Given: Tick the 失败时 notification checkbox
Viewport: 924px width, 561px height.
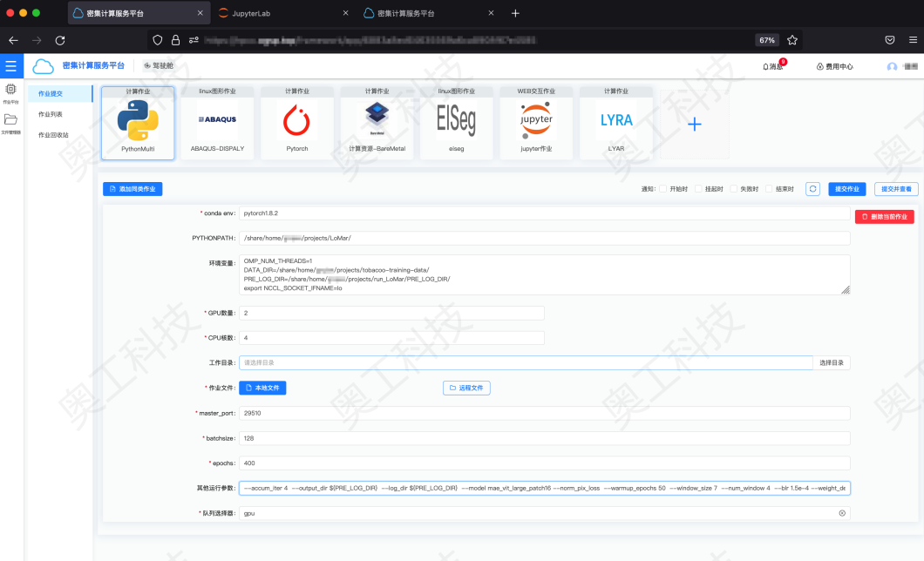Looking at the screenshot, I should [734, 189].
